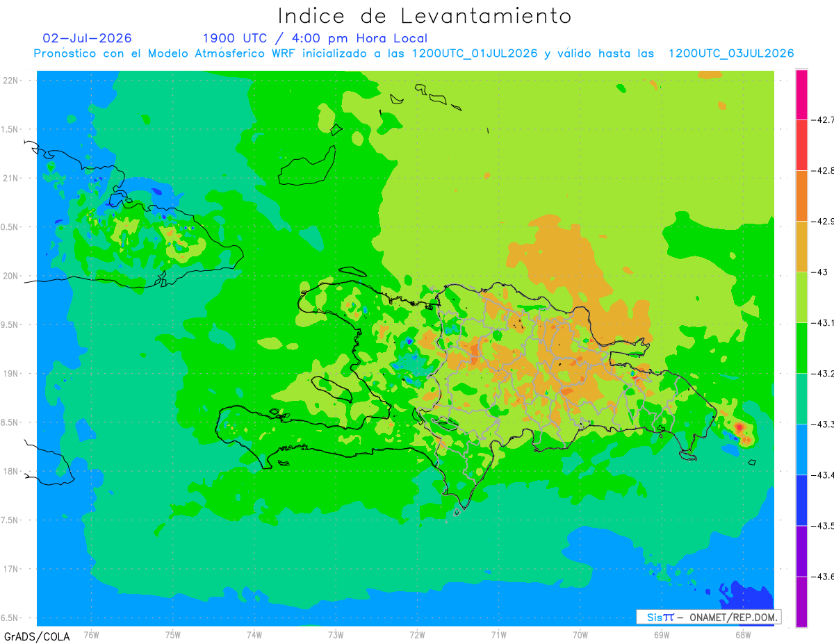This screenshot has width=834, height=644.
Task: Click the title 'Indice de Levantamiento'
Action: [425, 15]
